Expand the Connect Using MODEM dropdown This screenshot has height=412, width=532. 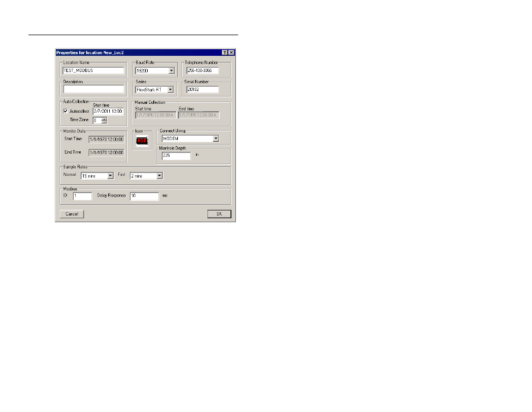216,138
